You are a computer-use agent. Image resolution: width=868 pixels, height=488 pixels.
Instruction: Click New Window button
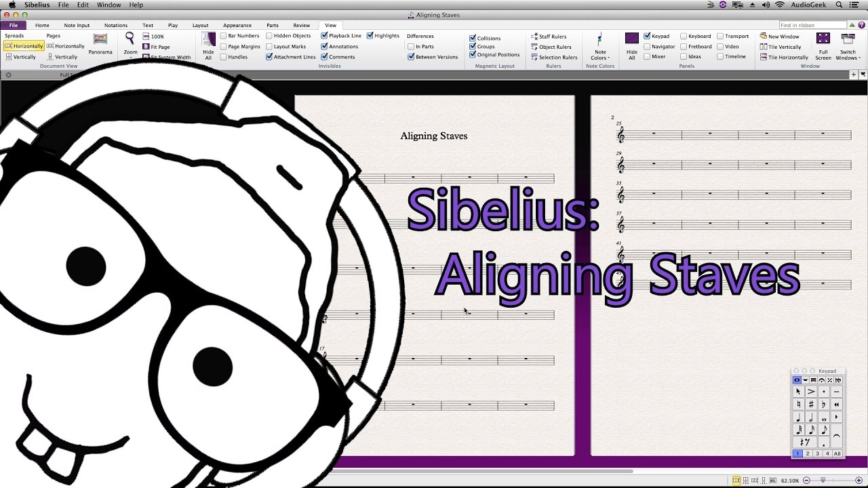pyautogui.click(x=780, y=37)
